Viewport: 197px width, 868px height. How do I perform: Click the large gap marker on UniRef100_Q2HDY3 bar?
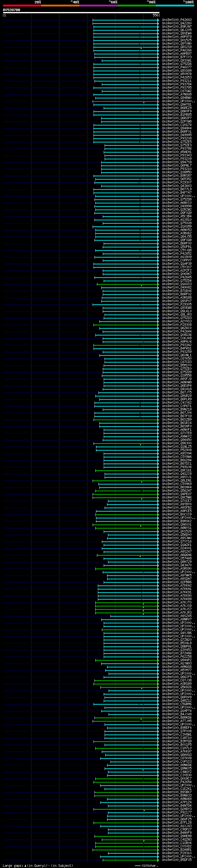tap(144, 810)
